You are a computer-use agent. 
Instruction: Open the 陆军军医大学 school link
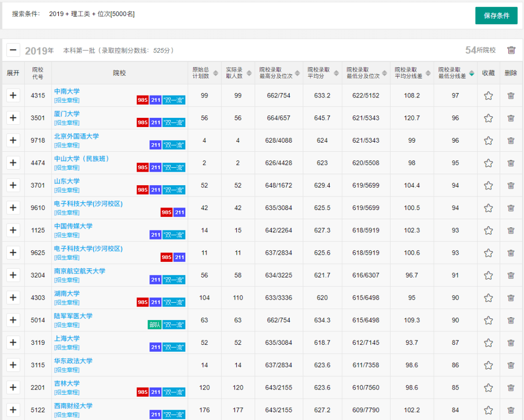pos(73,316)
